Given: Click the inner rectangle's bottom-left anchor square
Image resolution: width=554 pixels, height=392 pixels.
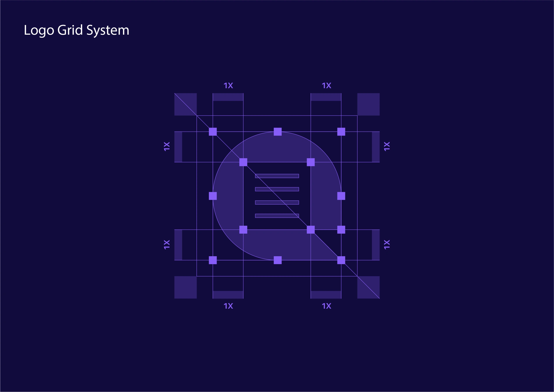Looking at the screenshot, I should click(243, 230).
